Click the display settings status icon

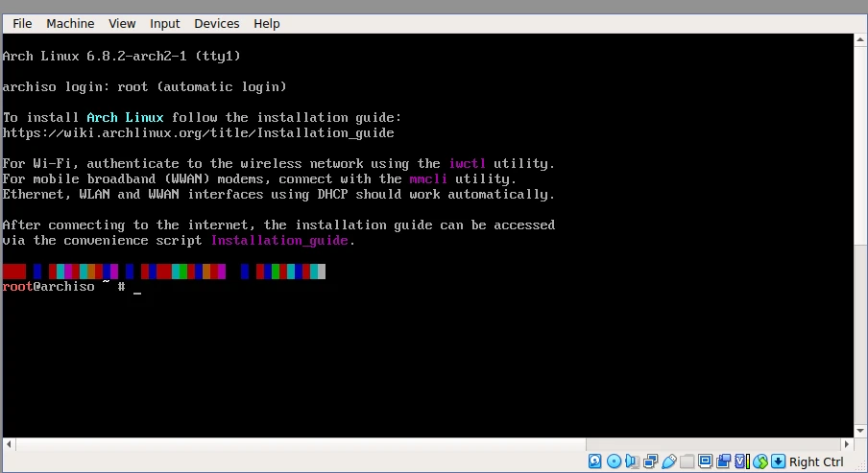click(x=706, y=462)
